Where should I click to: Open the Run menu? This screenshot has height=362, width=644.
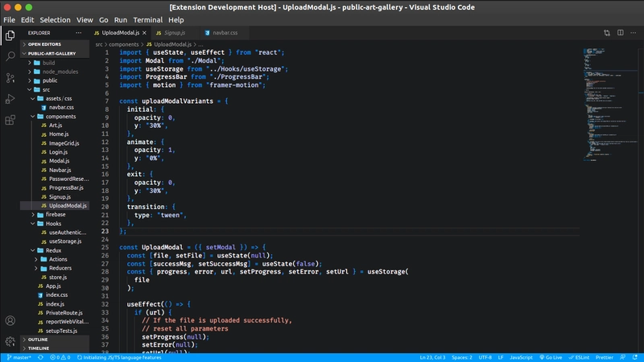120,19
